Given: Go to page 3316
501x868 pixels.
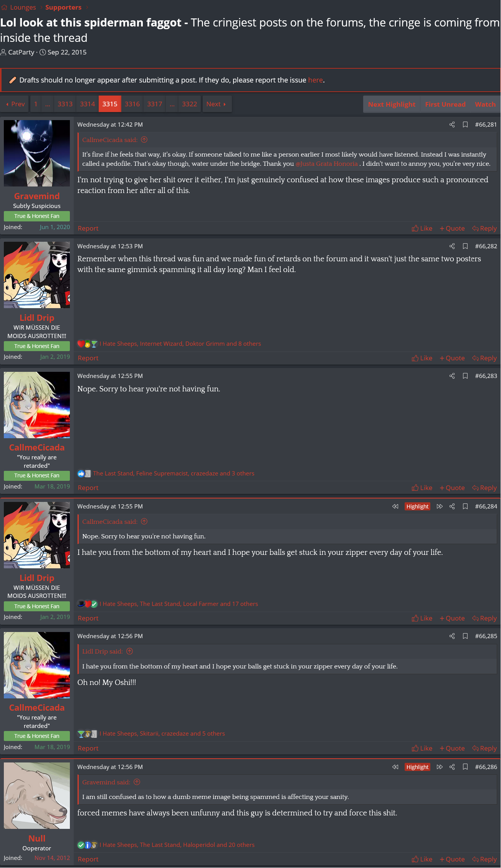Looking at the screenshot, I should (x=132, y=104).
